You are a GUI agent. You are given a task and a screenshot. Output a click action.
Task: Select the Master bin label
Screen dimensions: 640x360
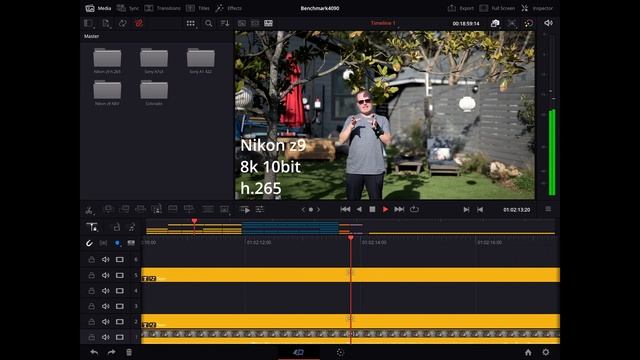[x=91, y=36]
